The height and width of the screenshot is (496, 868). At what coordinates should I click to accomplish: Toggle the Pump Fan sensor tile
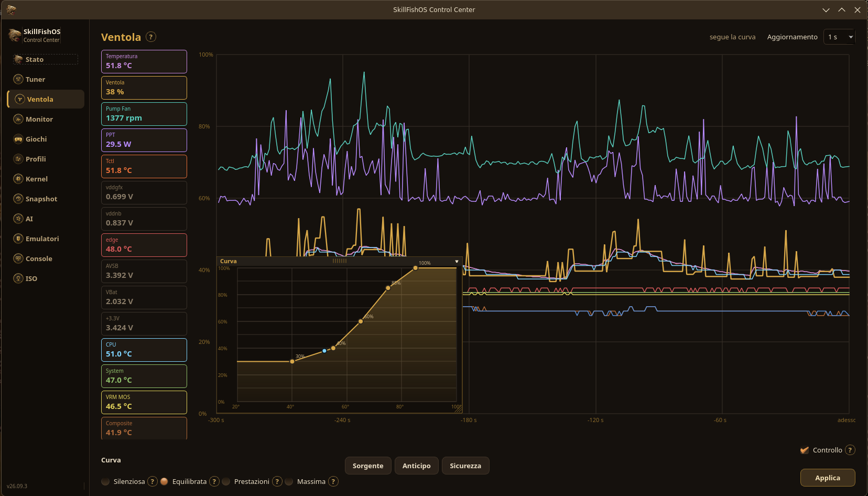tap(144, 114)
